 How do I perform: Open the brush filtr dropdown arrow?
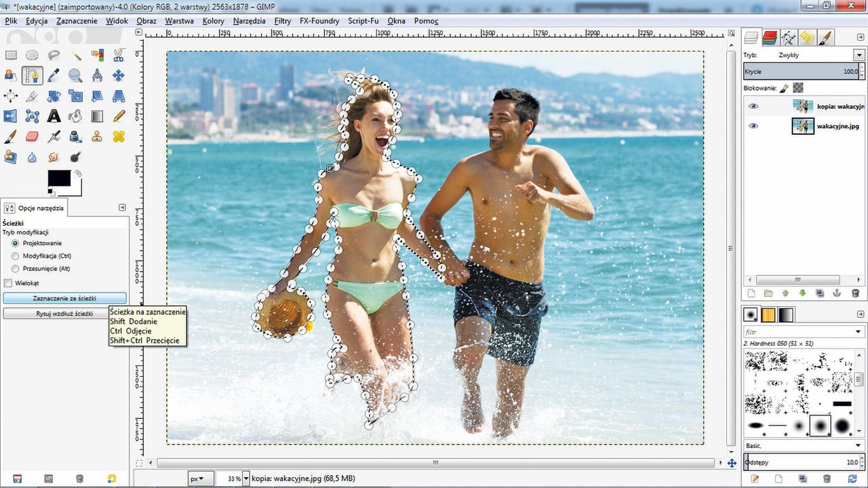pos(859,332)
